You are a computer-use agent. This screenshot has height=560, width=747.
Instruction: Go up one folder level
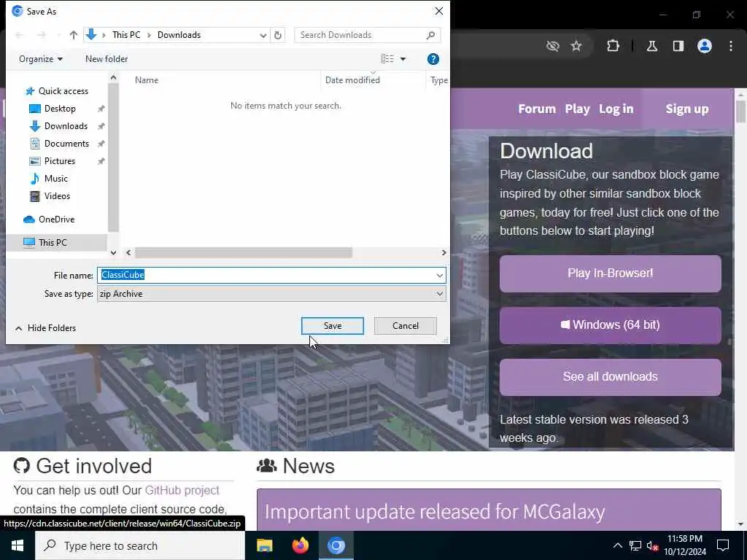pyautogui.click(x=74, y=35)
